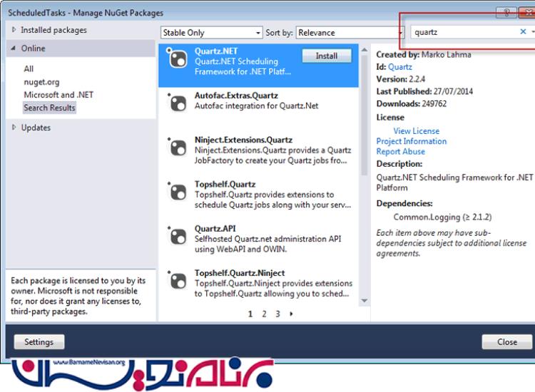Select the Topshelf.Quartz package icon
The image size is (535, 392).
[175, 192]
